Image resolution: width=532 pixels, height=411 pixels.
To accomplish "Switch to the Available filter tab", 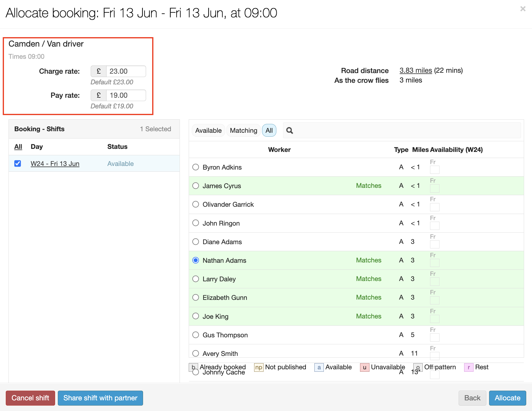I will (208, 131).
